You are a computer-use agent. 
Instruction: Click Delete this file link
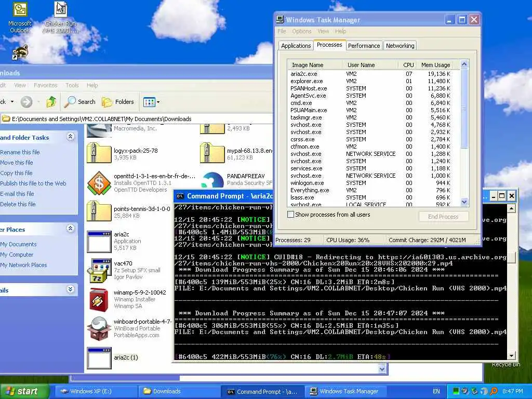[x=18, y=204]
